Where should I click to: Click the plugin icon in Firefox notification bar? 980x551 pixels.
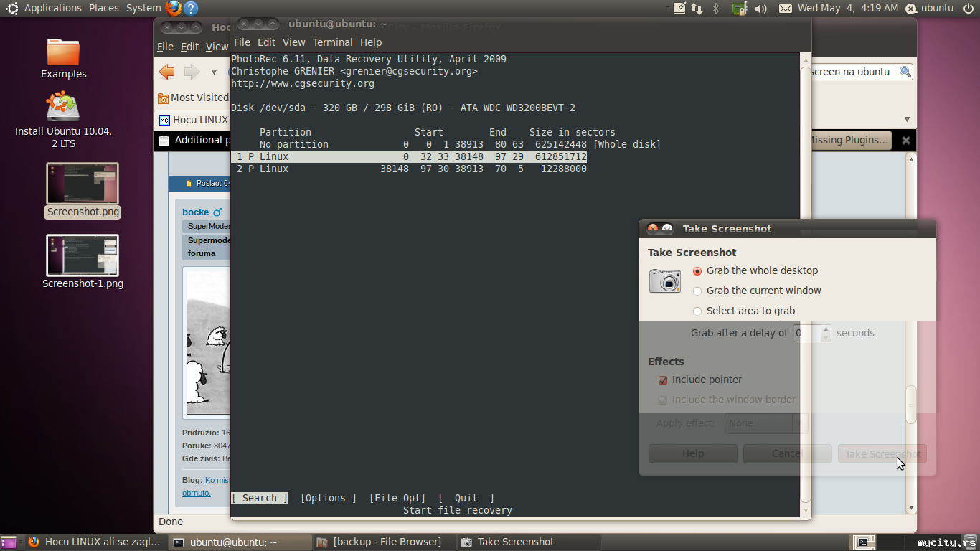tap(164, 141)
